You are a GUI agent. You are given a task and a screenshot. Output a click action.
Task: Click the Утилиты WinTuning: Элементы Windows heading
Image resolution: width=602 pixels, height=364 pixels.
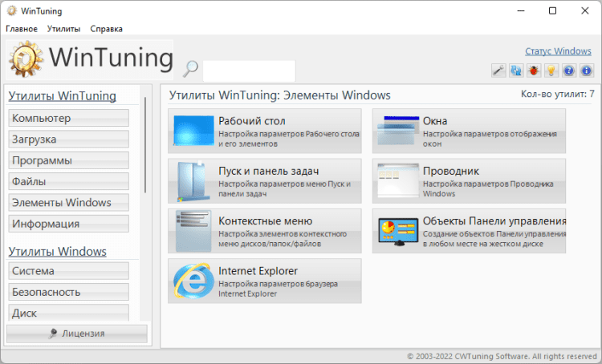279,95
